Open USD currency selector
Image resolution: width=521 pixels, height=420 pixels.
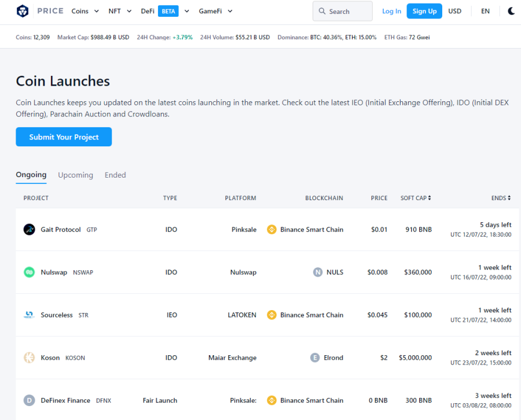point(454,12)
